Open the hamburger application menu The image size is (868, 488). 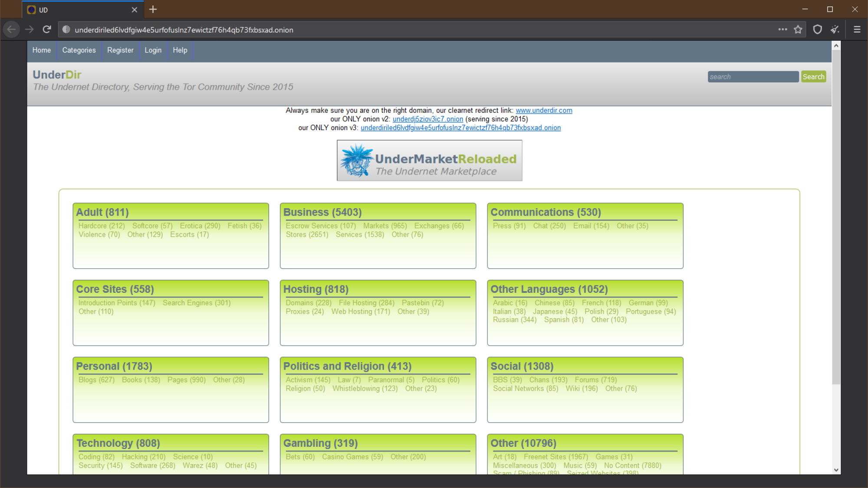(x=857, y=29)
